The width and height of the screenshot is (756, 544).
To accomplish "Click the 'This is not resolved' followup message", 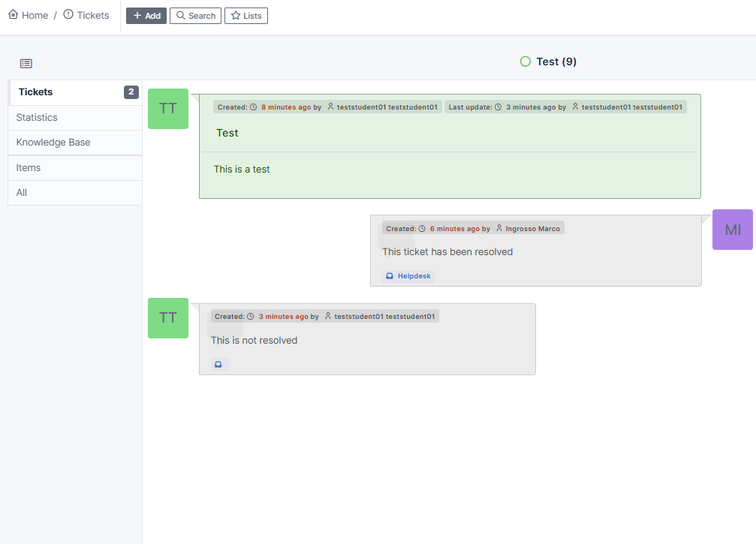I will tap(254, 341).
